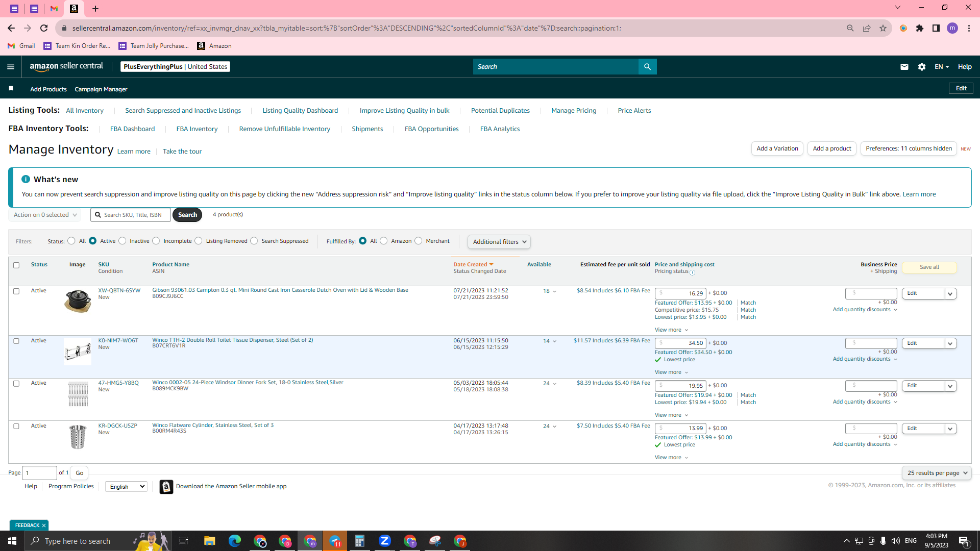Open the Chrome three-dot menu
Image resolution: width=980 pixels, height=551 pixels.
tap(969, 28)
